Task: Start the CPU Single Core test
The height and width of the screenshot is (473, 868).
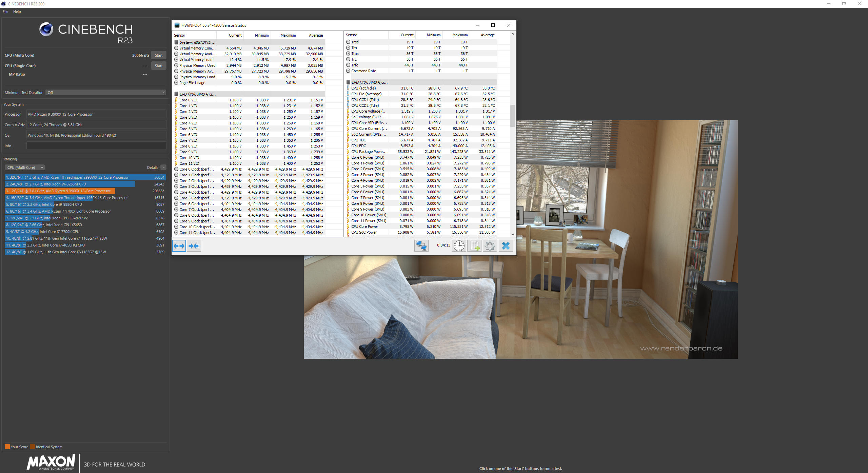Action: [158, 66]
